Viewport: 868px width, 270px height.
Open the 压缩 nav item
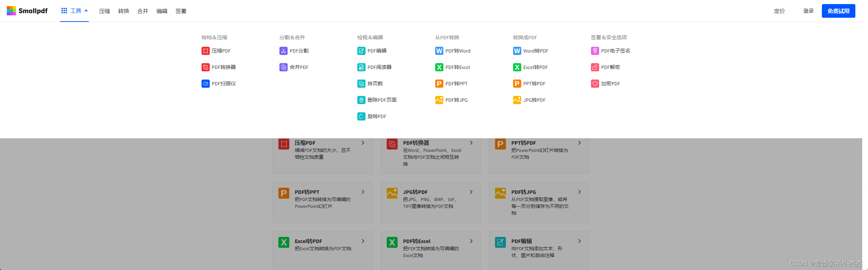[x=105, y=11]
